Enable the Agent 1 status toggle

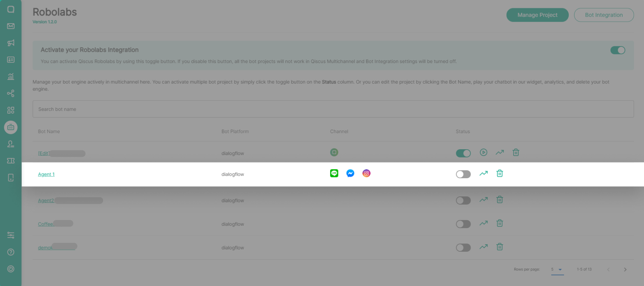pyautogui.click(x=463, y=174)
